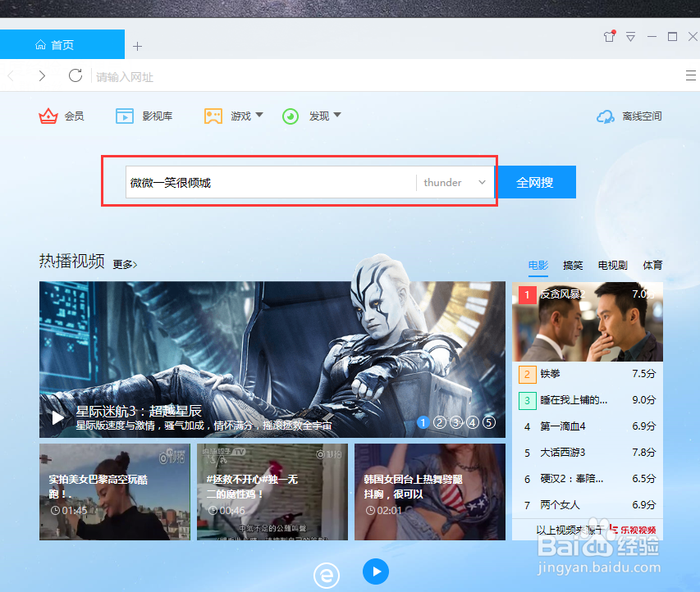Image resolution: width=700 pixels, height=592 pixels.
Task: Reload the page with the refresh icon
Action: tap(75, 75)
